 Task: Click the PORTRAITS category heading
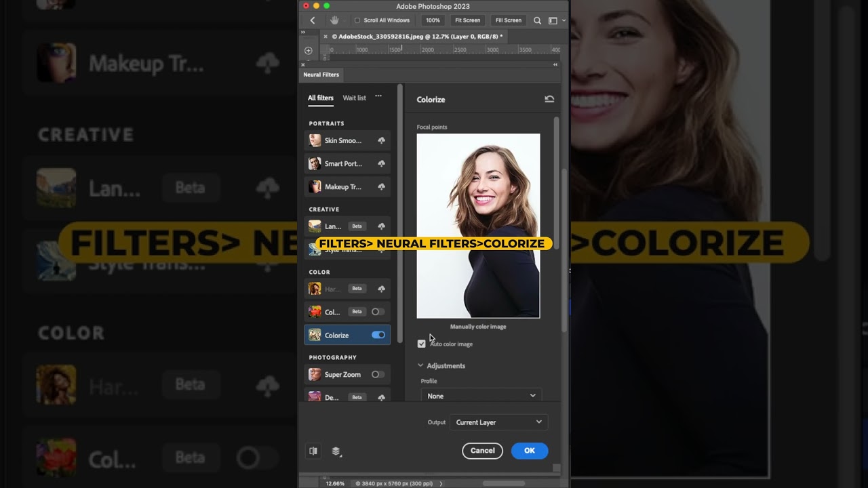pyautogui.click(x=326, y=123)
